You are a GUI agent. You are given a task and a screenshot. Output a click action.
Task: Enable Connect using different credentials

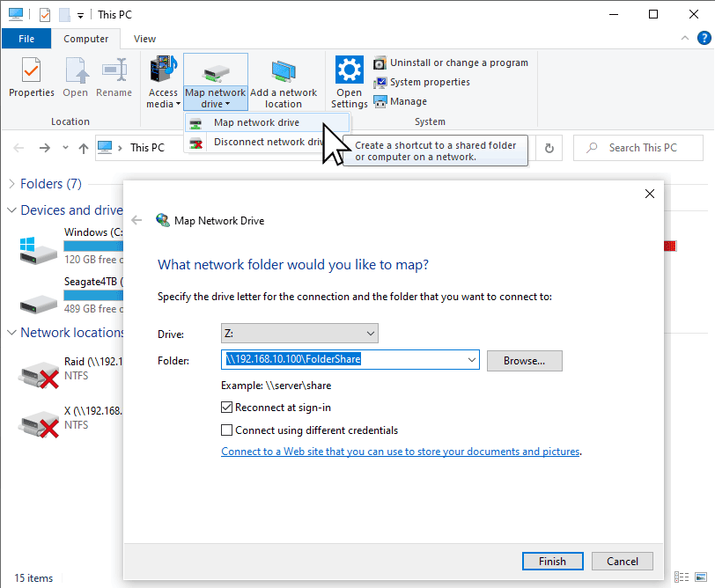[x=226, y=430]
